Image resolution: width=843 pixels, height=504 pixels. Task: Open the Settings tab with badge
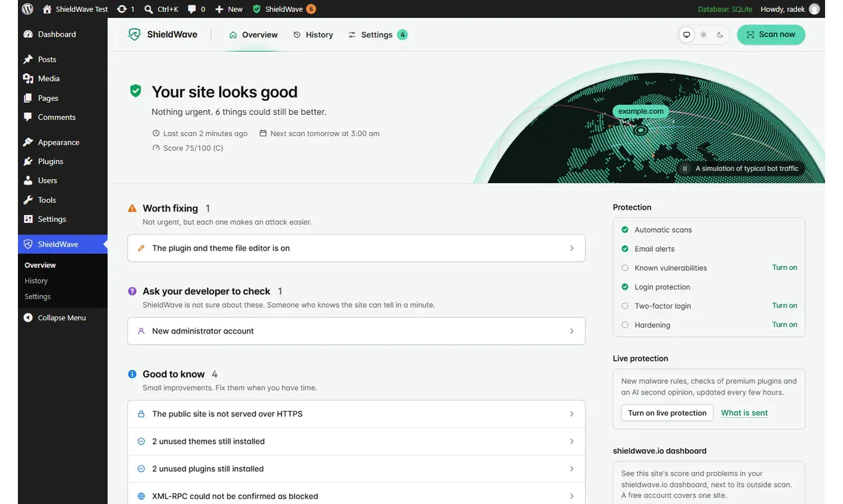[377, 34]
